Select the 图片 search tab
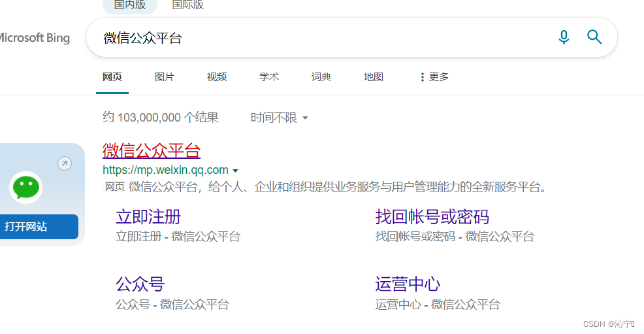This screenshot has height=334, width=644. point(165,77)
